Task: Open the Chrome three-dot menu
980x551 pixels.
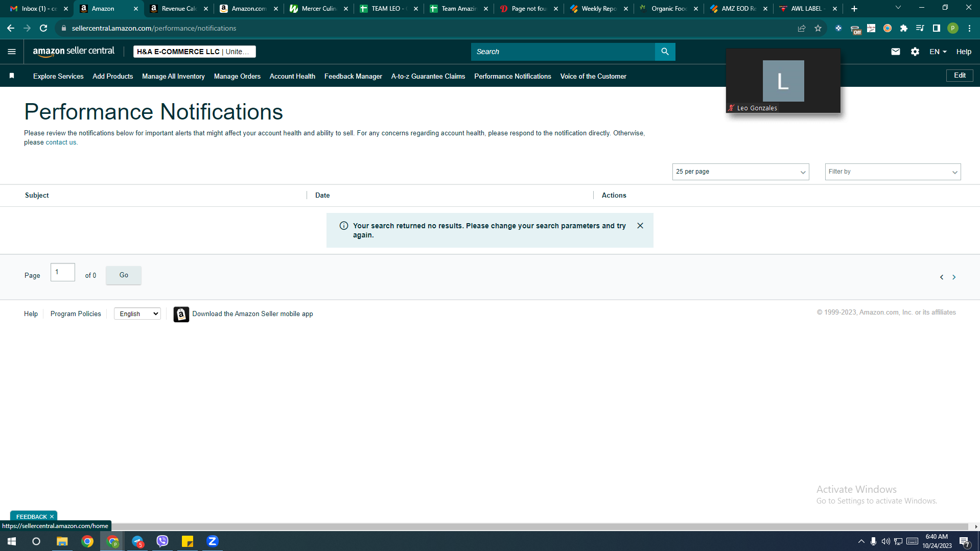Action: (x=969, y=28)
